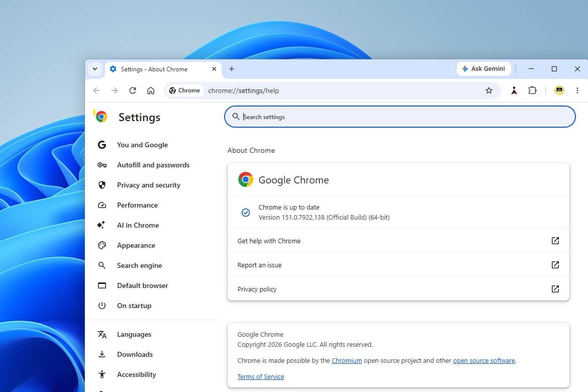Viewport: 588px width, 392px height.
Task: Click the Google Chrome logo in About card
Action: click(x=246, y=180)
